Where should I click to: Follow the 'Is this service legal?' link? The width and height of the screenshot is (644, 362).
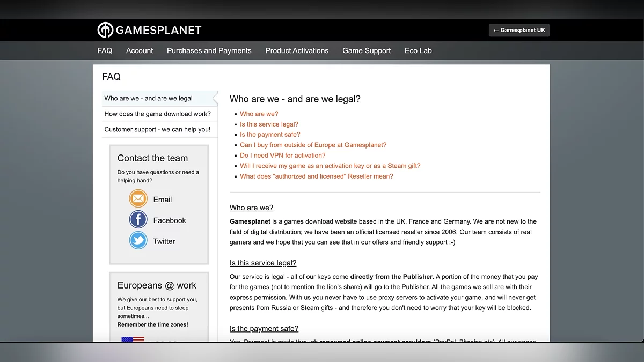[x=269, y=124]
